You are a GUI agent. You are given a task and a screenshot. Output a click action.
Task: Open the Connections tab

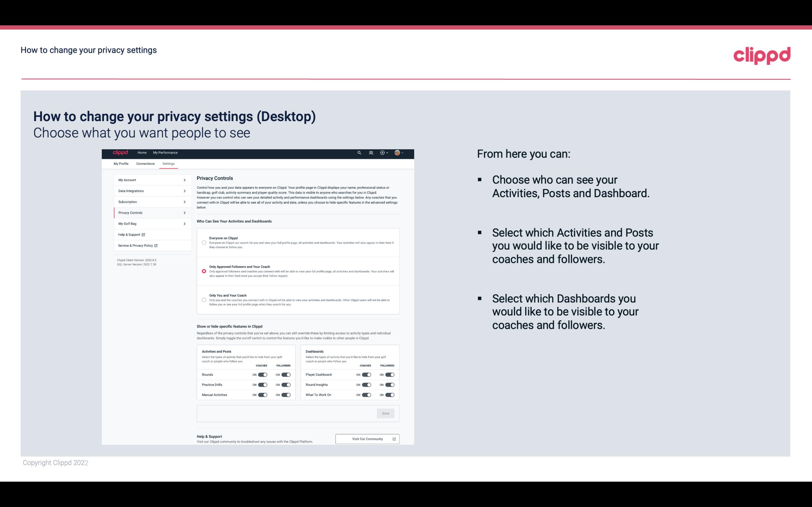145,163
